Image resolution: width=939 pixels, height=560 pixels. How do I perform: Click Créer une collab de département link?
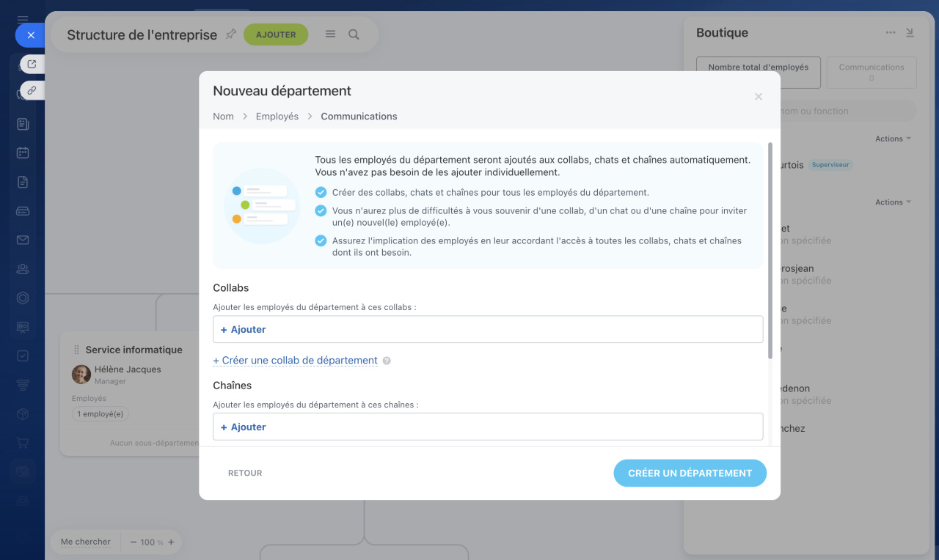[295, 361]
